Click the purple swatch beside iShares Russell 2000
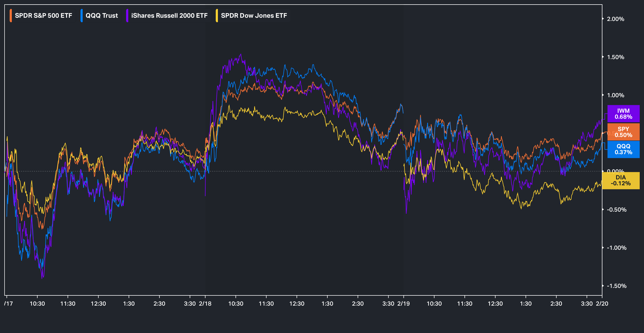The image size is (644, 333). (x=127, y=16)
